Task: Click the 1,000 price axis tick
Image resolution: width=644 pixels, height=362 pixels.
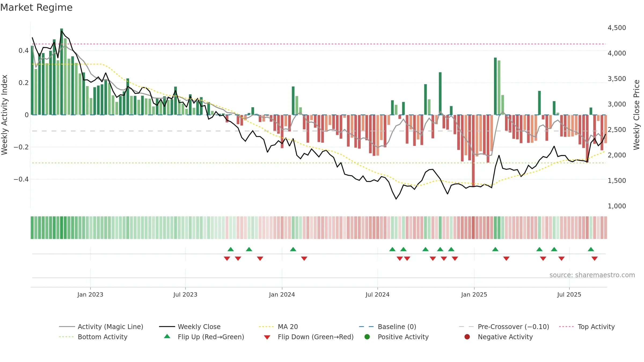Action: [x=617, y=206]
